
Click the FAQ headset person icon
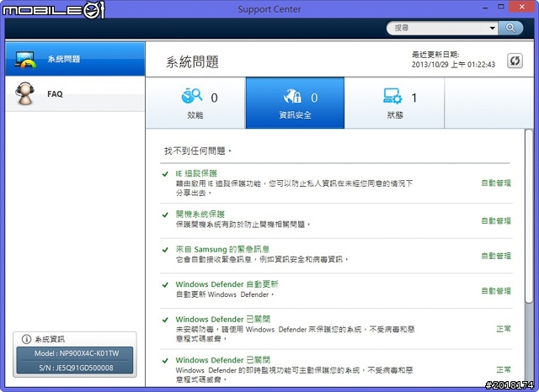[24, 93]
